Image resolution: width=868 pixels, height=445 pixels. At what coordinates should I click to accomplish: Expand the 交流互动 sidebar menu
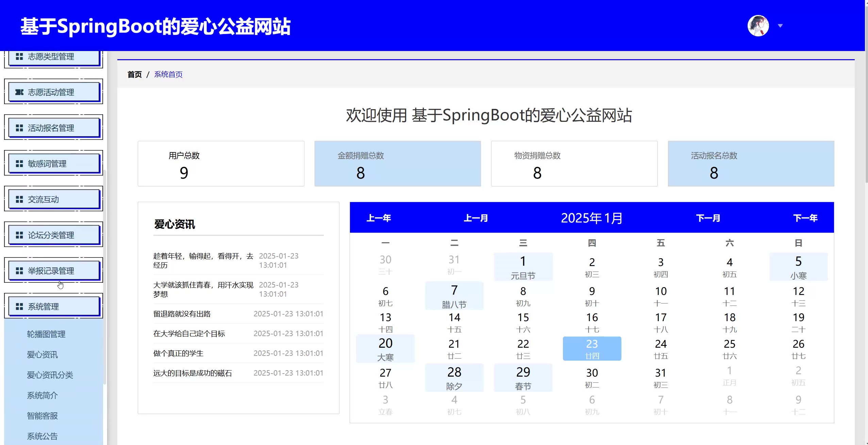(x=53, y=199)
